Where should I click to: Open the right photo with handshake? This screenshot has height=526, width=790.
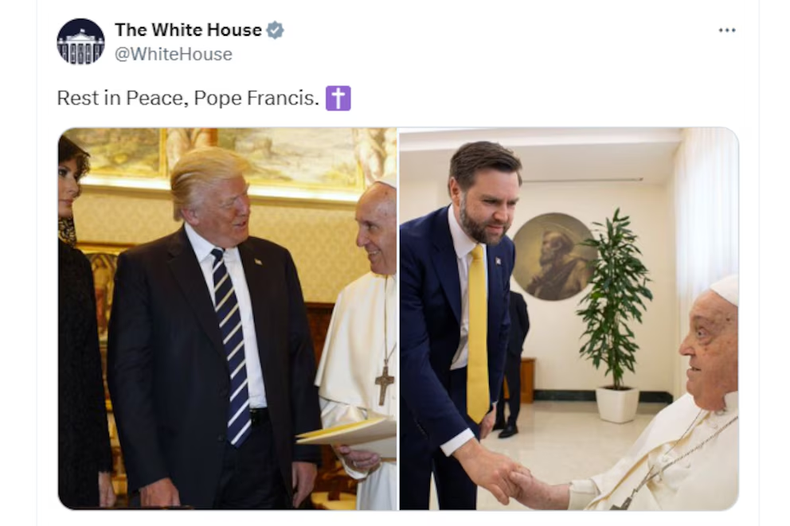(x=569, y=319)
